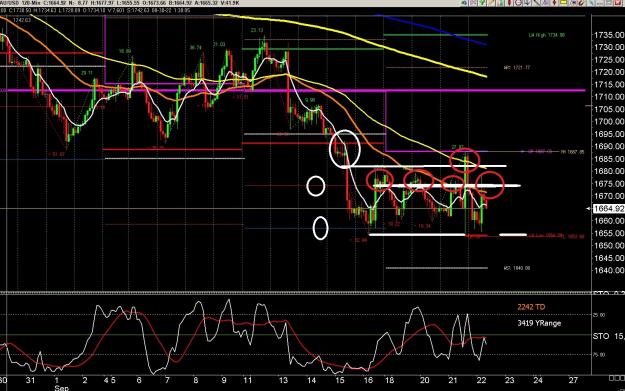Select the black diagonal line drawing tool
This screenshot has height=391, width=625.
tap(536, 2)
